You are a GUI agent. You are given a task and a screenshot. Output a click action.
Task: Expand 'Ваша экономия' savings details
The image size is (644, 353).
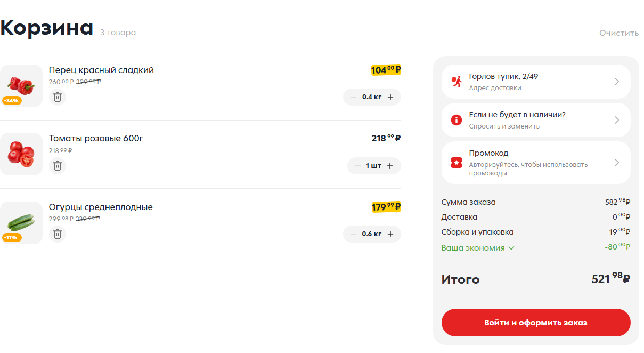(478, 248)
